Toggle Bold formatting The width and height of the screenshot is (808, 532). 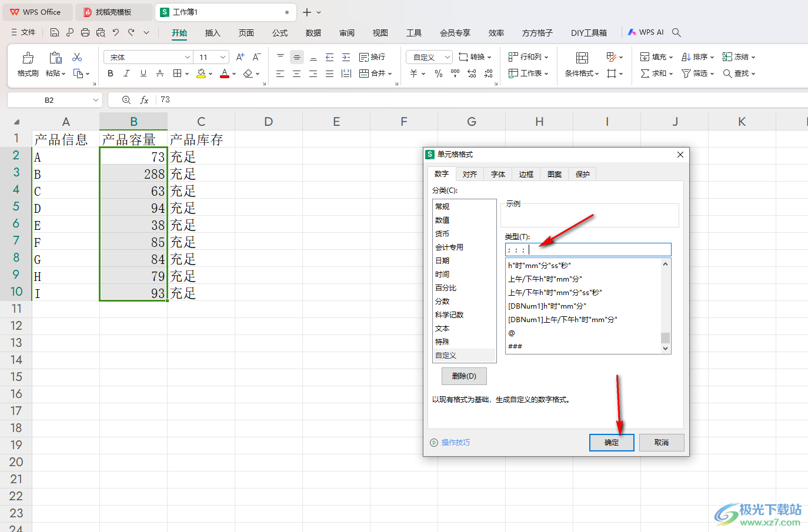[x=111, y=73]
